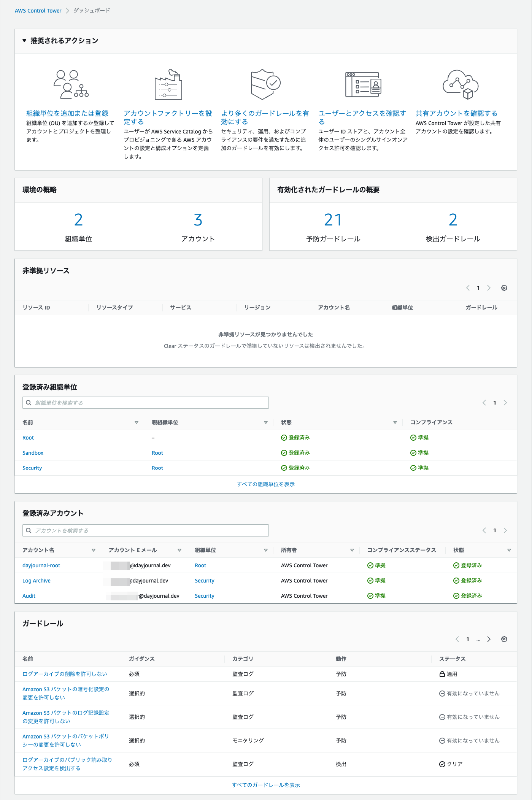Sort registered OUs by 状態 column
Viewport: 532px width, 800px height.
point(395,422)
